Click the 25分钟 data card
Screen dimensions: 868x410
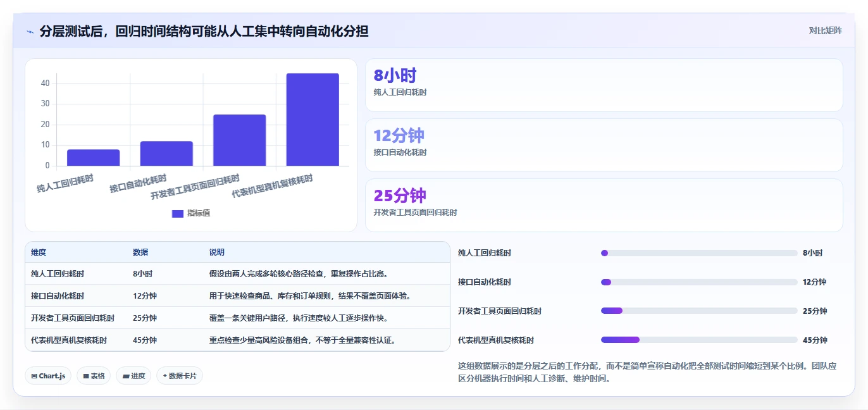pyautogui.click(x=604, y=205)
